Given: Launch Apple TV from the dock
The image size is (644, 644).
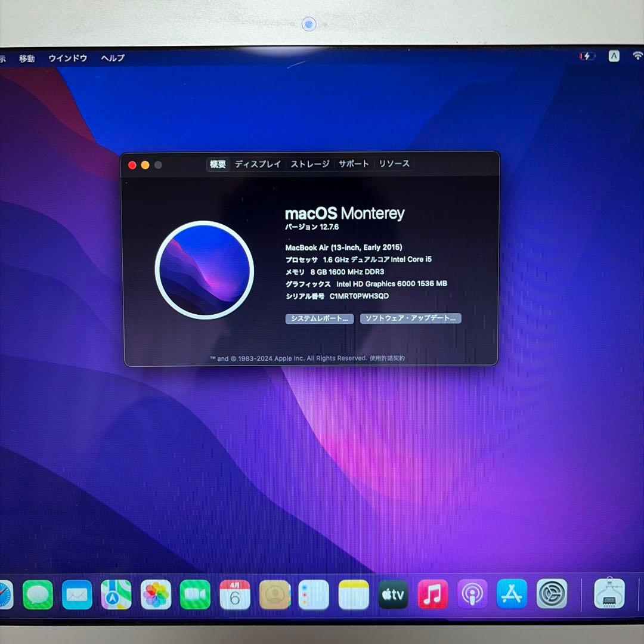Looking at the screenshot, I should 393,595.
